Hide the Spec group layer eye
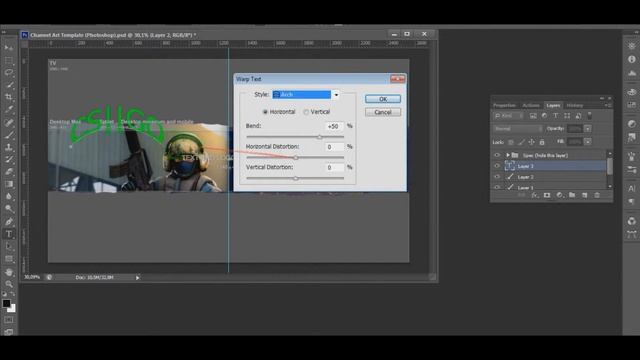640x360 pixels. pyautogui.click(x=497, y=156)
